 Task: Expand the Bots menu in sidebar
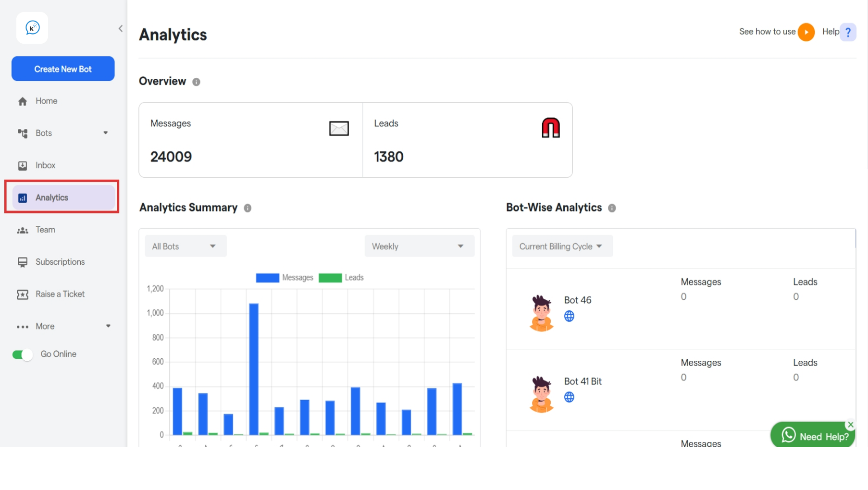105,133
